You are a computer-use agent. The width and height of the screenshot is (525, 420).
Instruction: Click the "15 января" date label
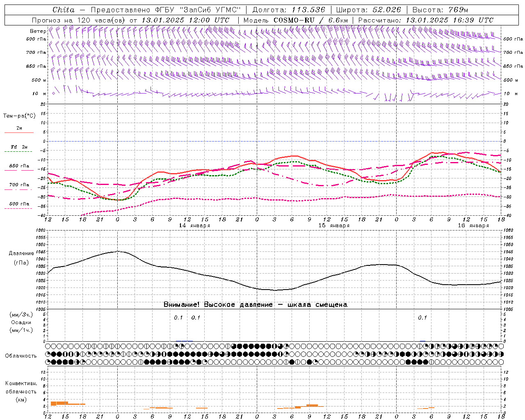point(334,226)
